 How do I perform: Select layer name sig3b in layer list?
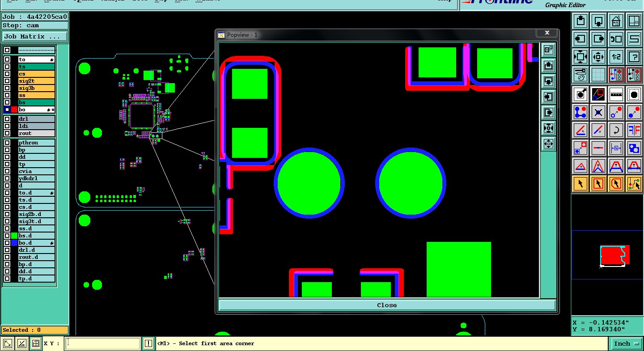point(36,88)
